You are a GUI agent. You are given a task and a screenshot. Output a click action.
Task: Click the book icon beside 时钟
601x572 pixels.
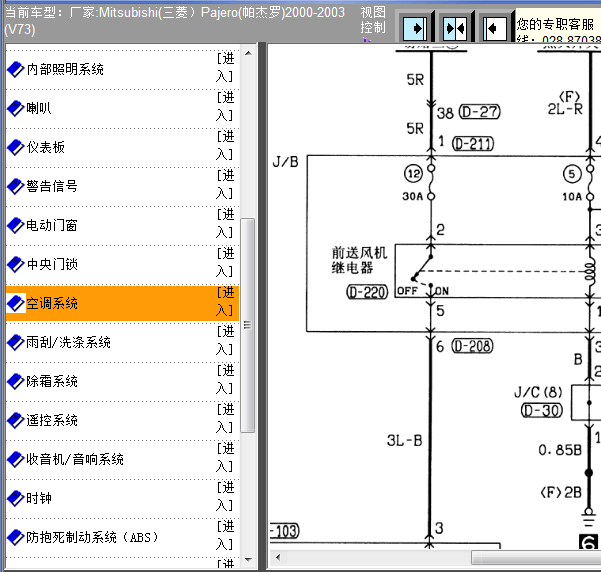point(15,498)
